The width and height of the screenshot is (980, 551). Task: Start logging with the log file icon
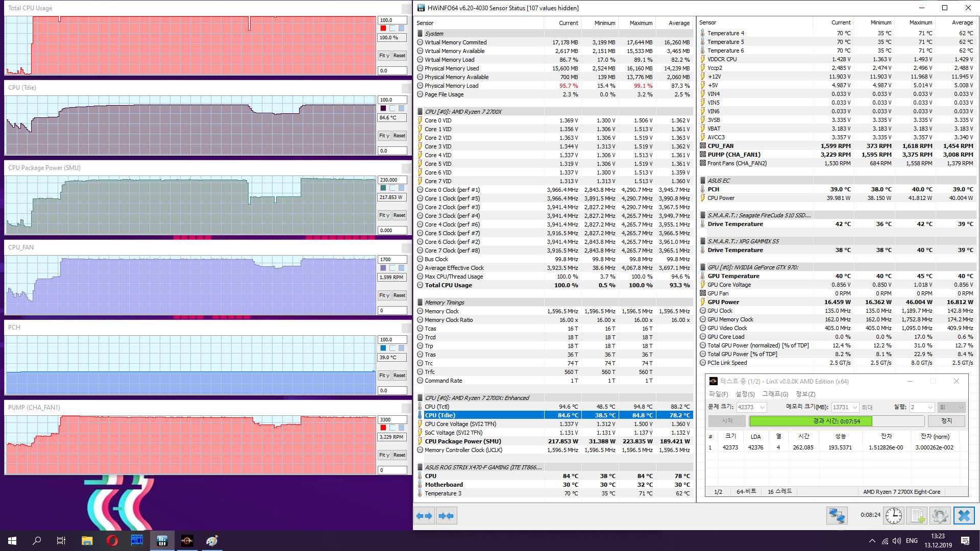[917, 516]
